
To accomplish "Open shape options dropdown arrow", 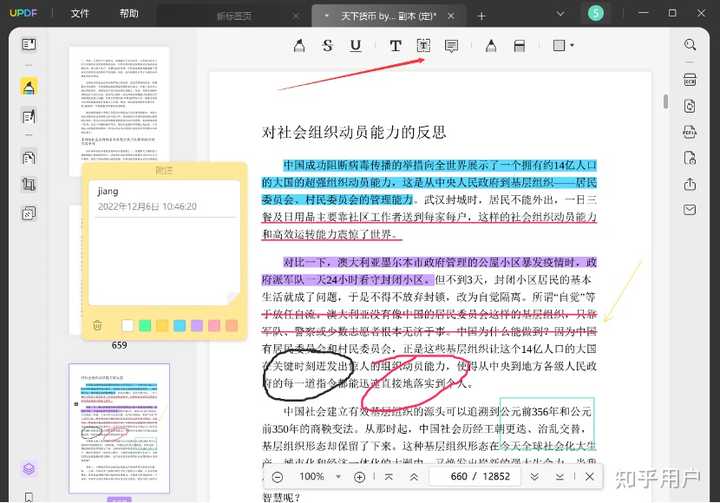I will 572,45.
